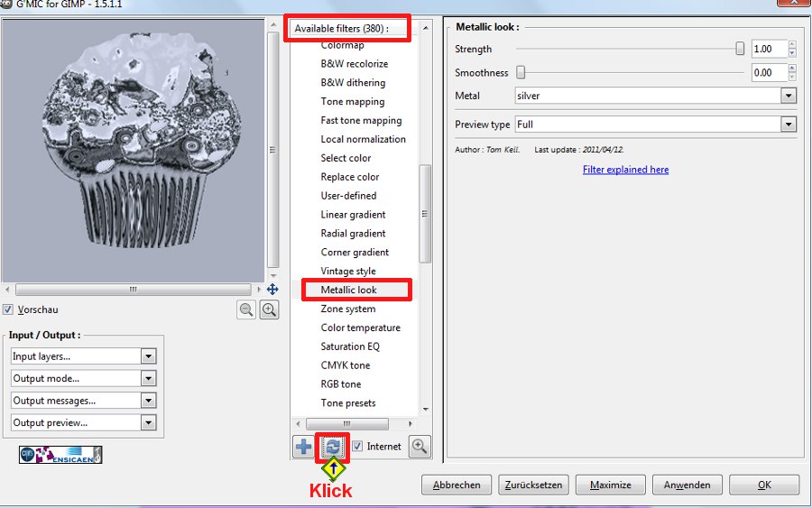Refresh the filter list with update icon
Image resolution: width=812 pixels, height=508 pixels.
pyautogui.click(x=332, y=447)
